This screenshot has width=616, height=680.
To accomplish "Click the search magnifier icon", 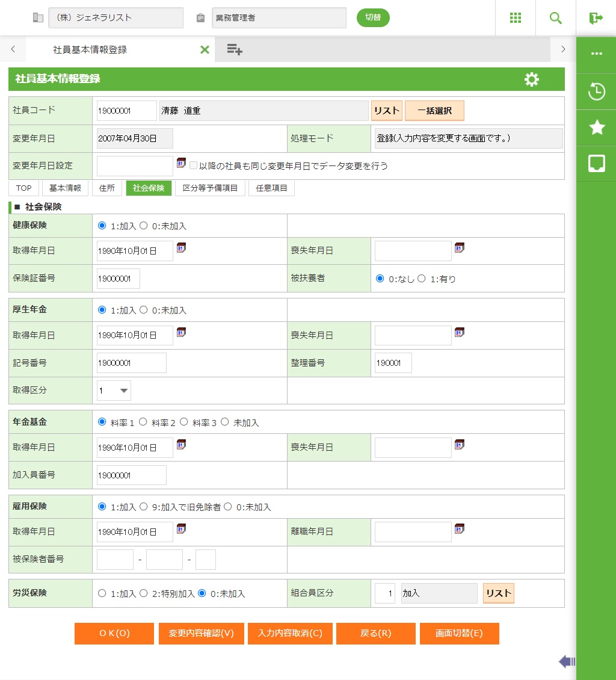I will pyautogui.click(x=555, y=18).
